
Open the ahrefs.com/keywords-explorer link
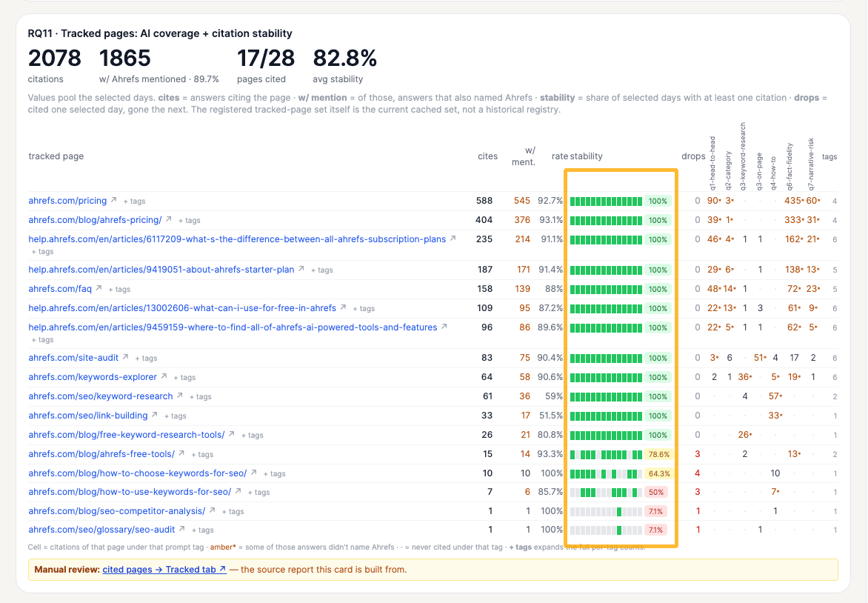coord(93,377)
